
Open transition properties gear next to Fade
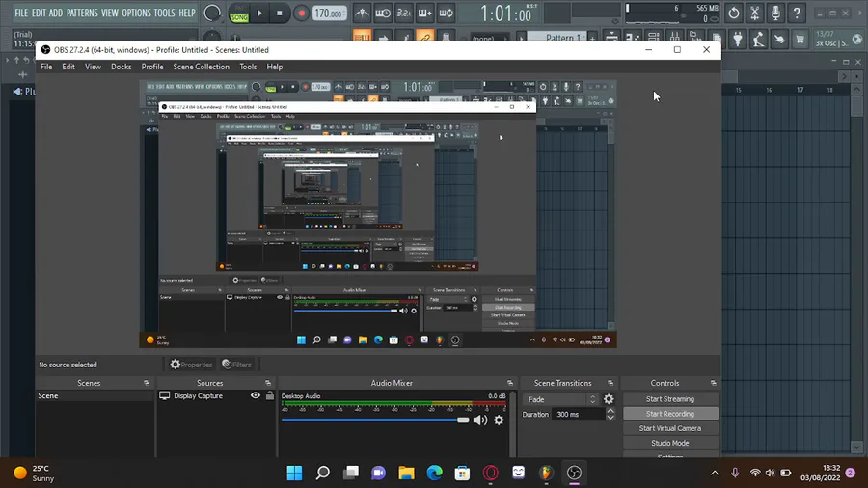click(609, 399)
